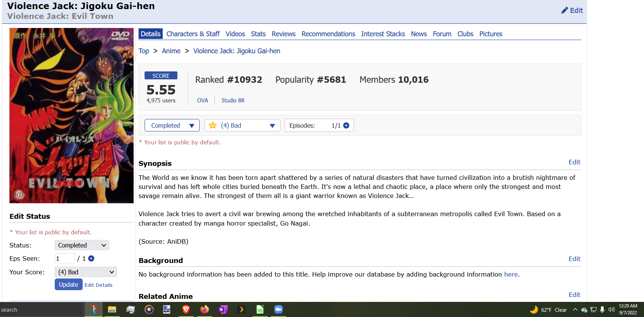The image size is (644, 317).
Task: Click the Eps Seen number input field
Action: click(65, 258)
